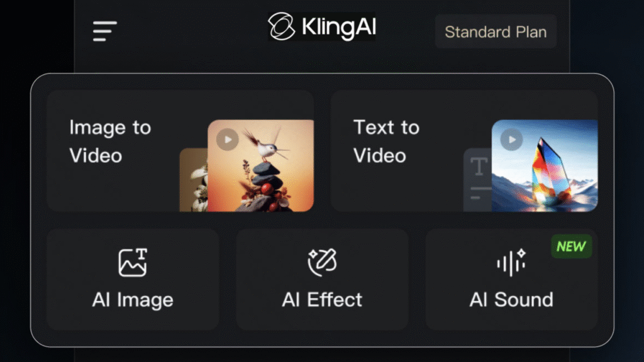Click the AI Image label text
This screenshot has width=644, height=362.
(133, 300)
